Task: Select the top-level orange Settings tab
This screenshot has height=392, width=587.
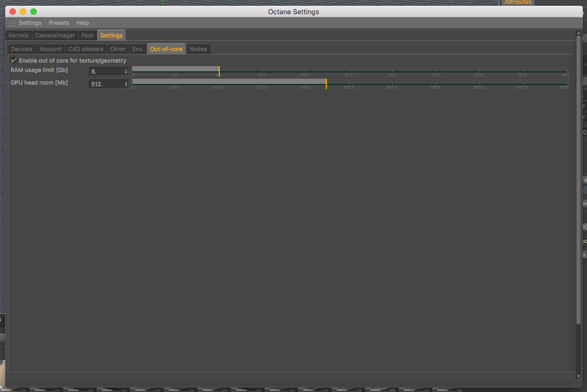Action: (x=111, y=35)
